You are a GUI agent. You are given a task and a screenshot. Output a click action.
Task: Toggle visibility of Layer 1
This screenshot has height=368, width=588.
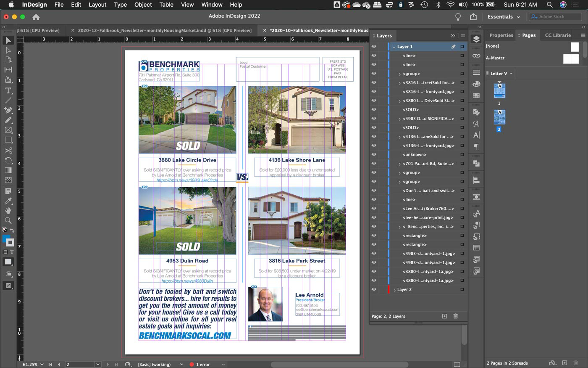click(374, 47)
